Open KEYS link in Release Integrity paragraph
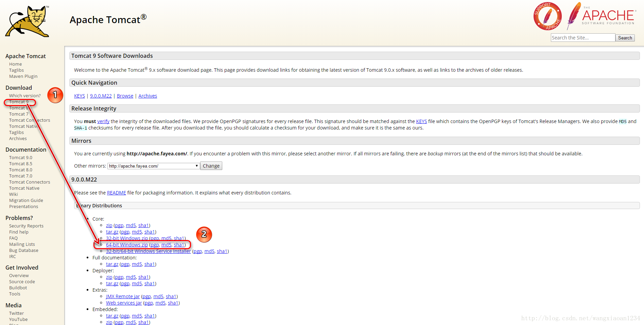This screenshot has height=325, width=644. coord(421,121)
